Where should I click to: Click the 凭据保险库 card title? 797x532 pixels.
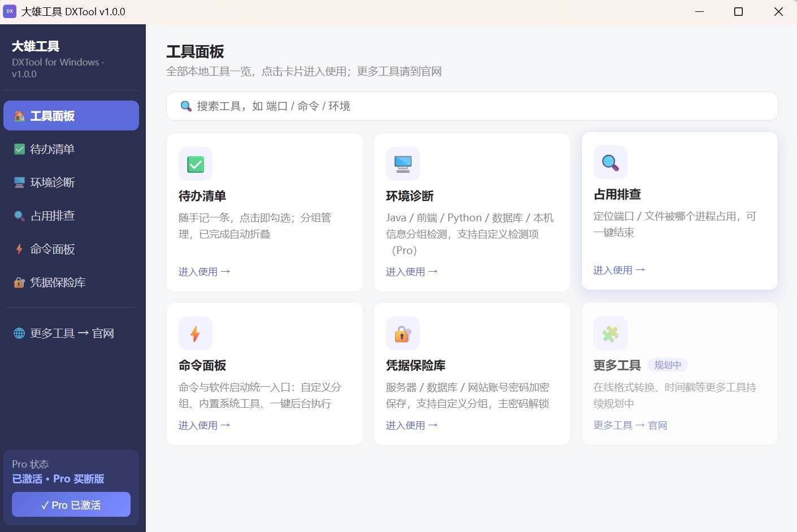(x=415, y=365)
